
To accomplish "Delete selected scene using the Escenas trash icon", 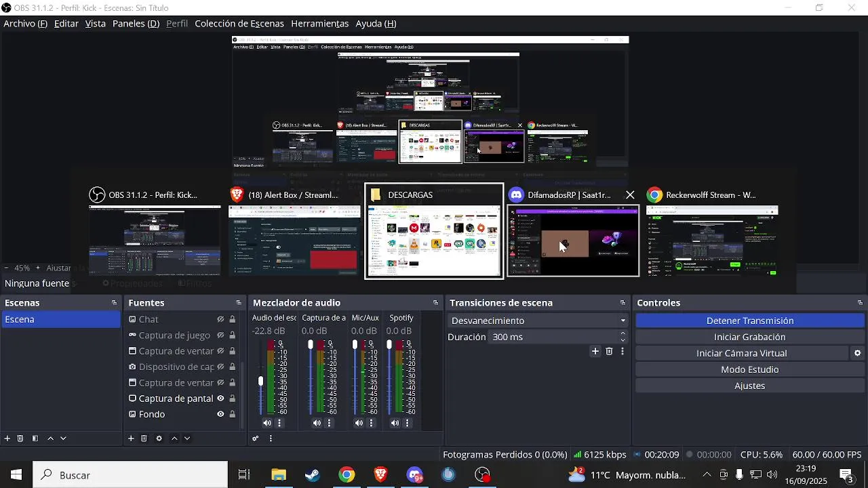I will 20,439.
